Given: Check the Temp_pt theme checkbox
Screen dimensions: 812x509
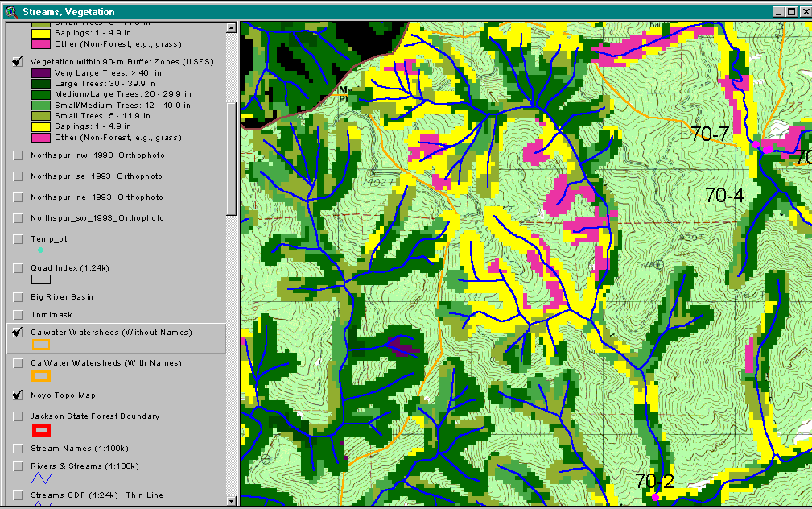Looking at the screenshot, I should tap(18, 239).
